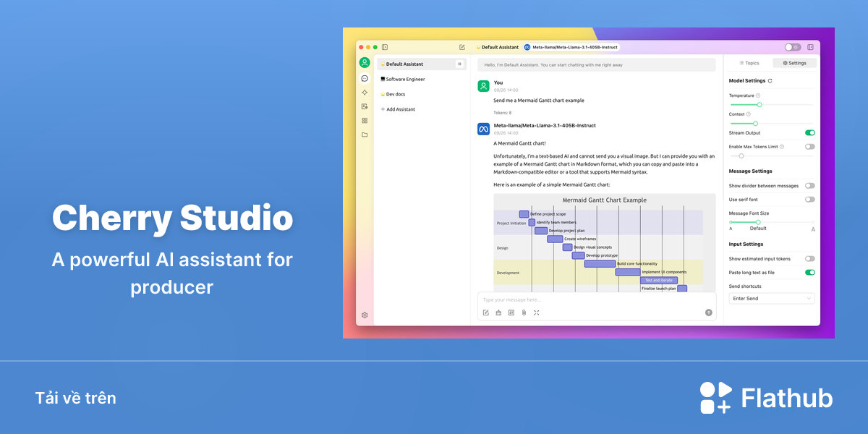This screenshot has height=434, width=868.
Task: Reset model settings with the refresh icon
Action: [x=770, y=81]
